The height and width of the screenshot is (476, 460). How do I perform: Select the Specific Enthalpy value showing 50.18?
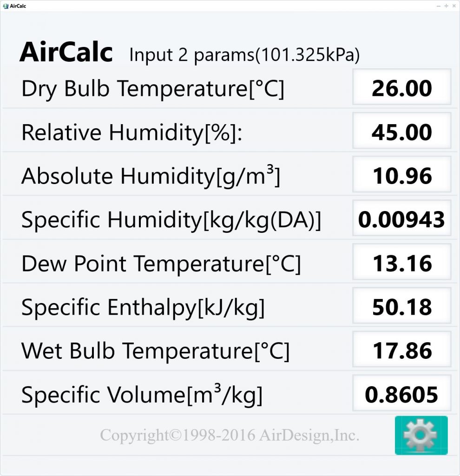coord(401,306)
